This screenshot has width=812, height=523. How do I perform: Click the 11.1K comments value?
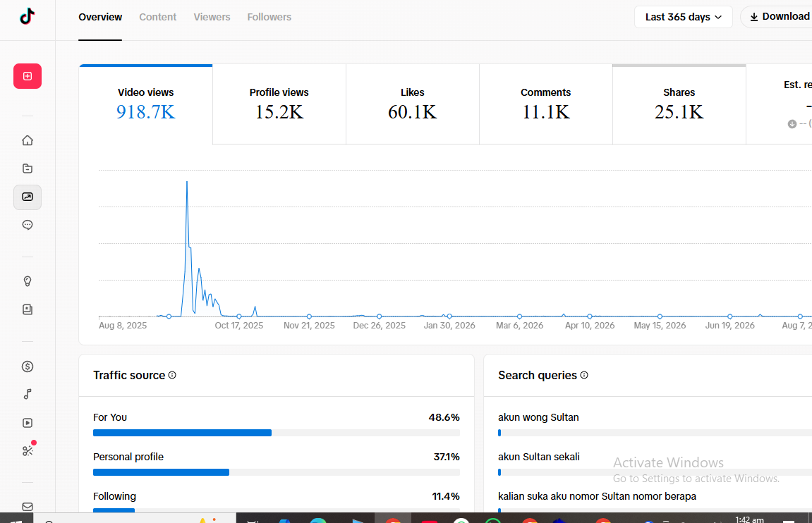pyautogui.click(x=546, y=112)
